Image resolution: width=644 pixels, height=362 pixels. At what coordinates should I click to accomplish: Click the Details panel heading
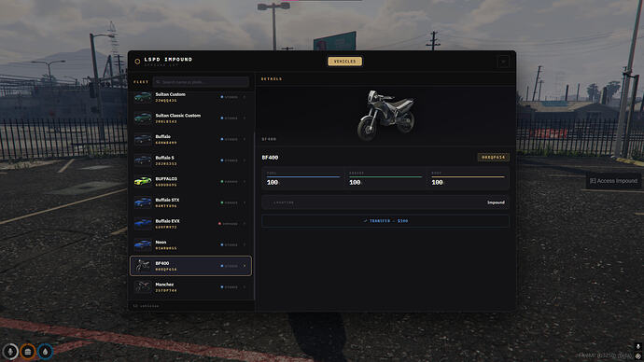click(x=272, y=78)
